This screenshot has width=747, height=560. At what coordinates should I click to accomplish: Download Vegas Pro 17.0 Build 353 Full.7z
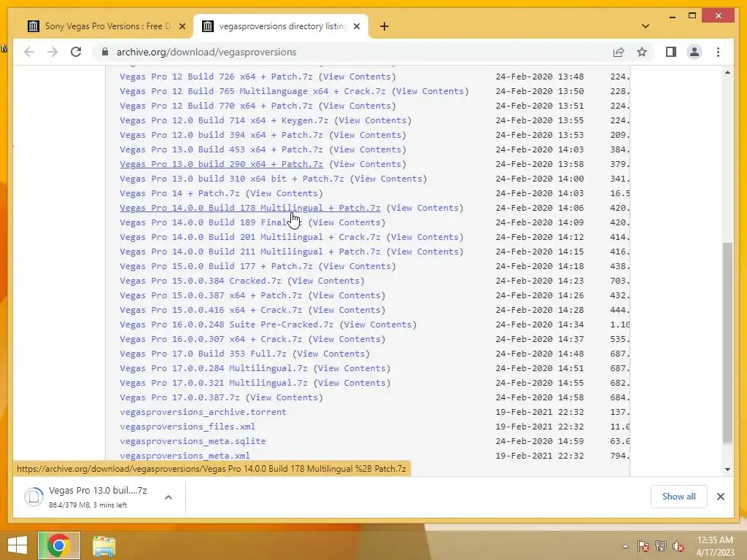204,354
